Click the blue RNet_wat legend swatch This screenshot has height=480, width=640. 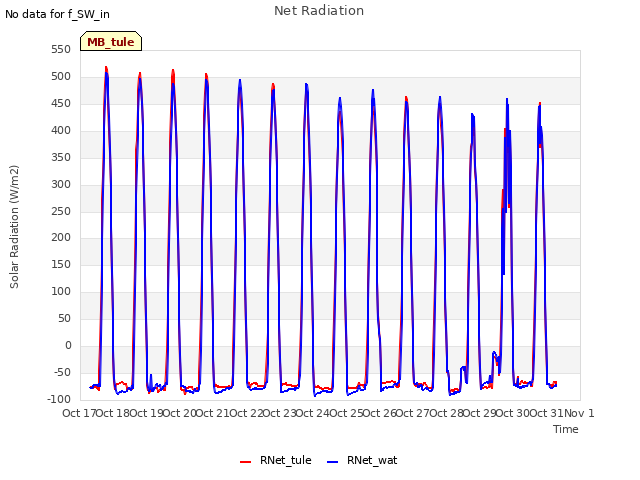point(333,462)
